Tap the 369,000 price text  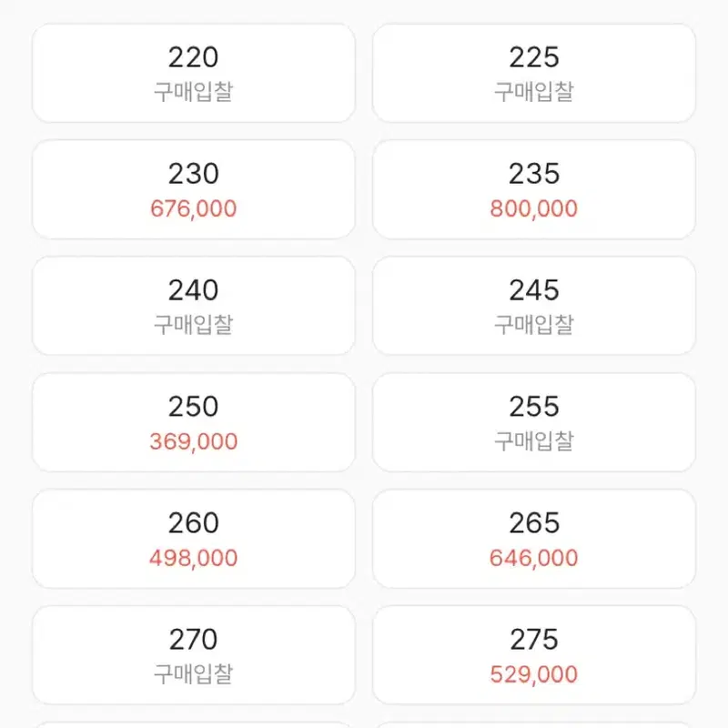coord(193,441)
